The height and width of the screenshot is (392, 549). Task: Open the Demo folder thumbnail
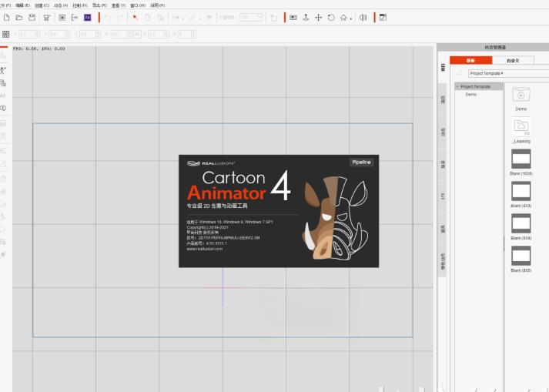[521, 95]
